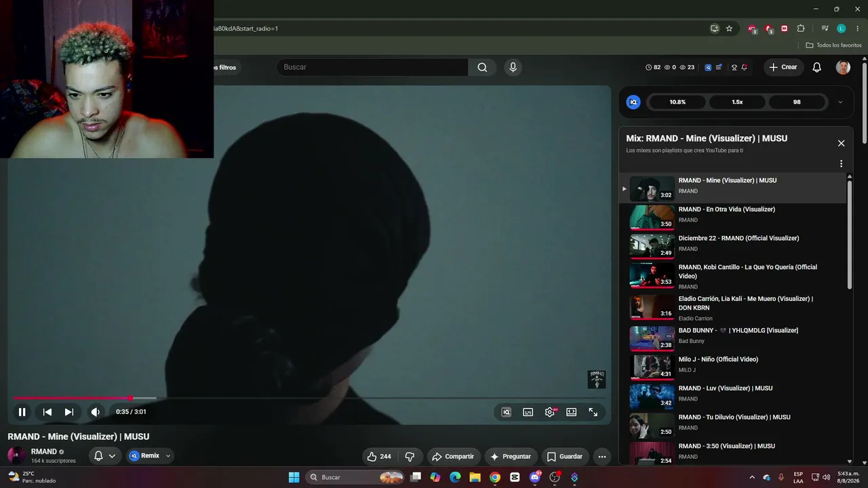Image resolution: width=868 pixels, height=488 pixels.
Task: Open channel notification bell dropdown
Action: click(105, 456)
